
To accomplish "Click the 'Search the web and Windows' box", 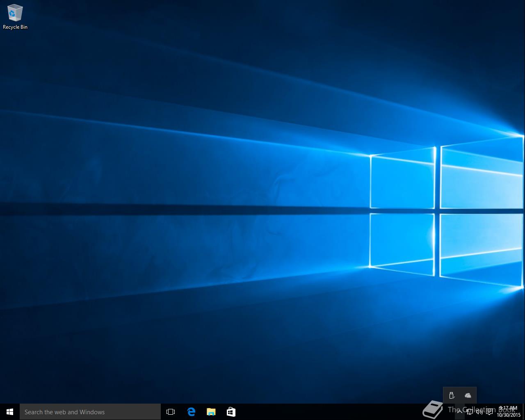I will tap(90, 412).
